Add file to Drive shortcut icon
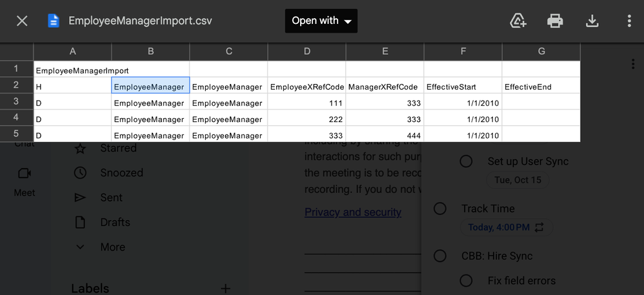This screenshot has height=295, width=644. pos(518,21)
